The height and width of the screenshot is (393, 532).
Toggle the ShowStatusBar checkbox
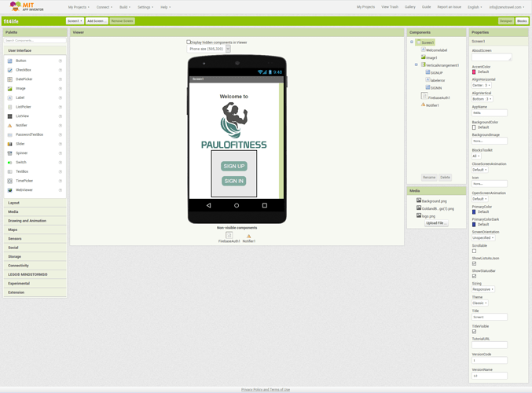tap(474, 276)
